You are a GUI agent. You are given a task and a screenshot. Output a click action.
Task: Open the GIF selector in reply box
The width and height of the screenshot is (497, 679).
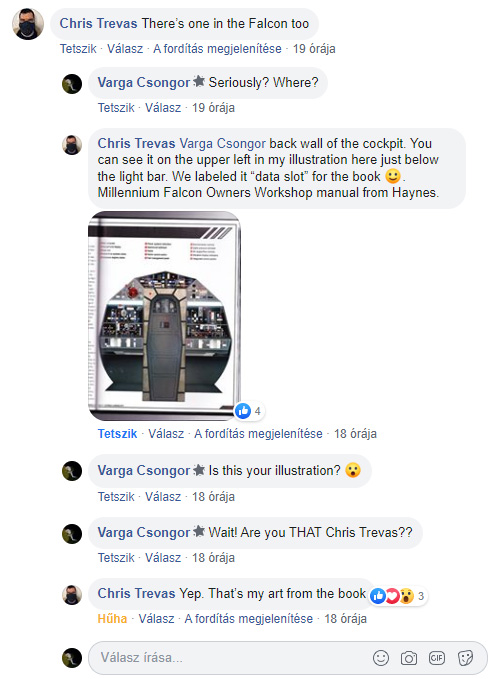tap(436, 658)
